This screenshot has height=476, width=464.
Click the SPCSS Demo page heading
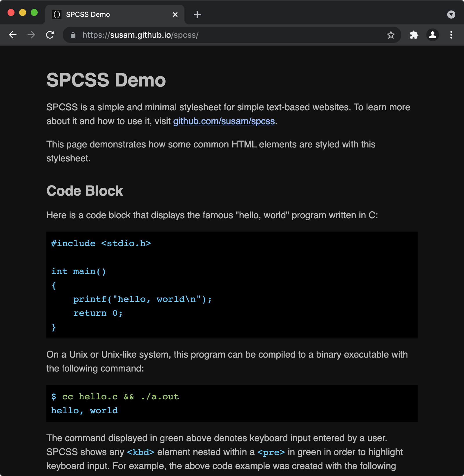(106, 80)
